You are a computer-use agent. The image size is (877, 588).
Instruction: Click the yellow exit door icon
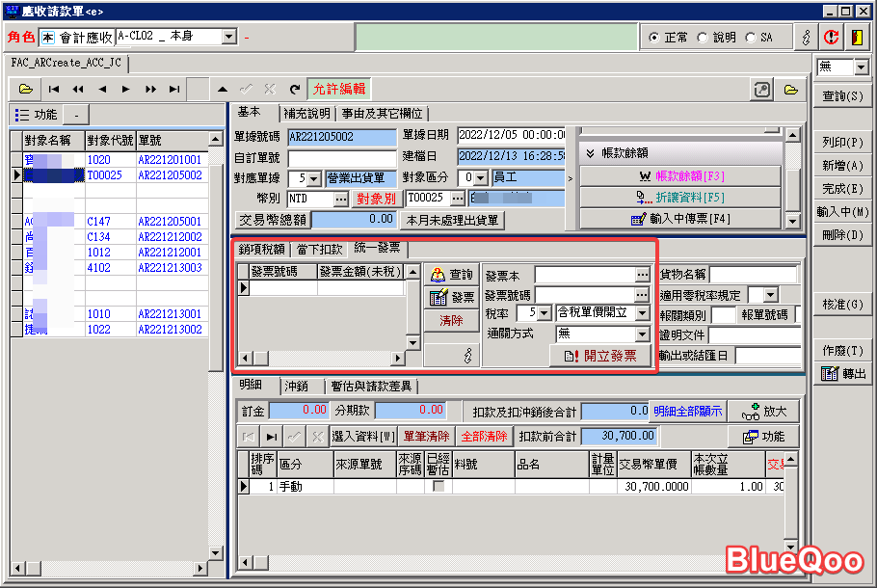click(857, 37)
